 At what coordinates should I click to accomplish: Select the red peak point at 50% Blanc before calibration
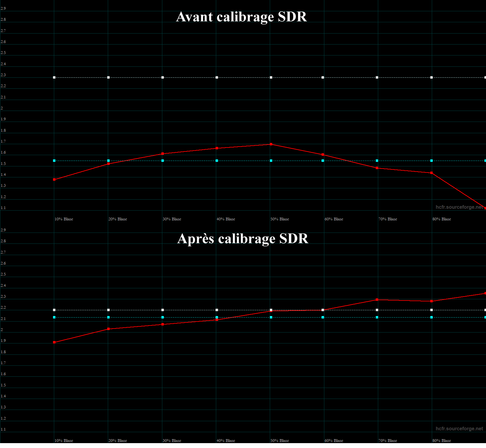click(x=271, y=144)
